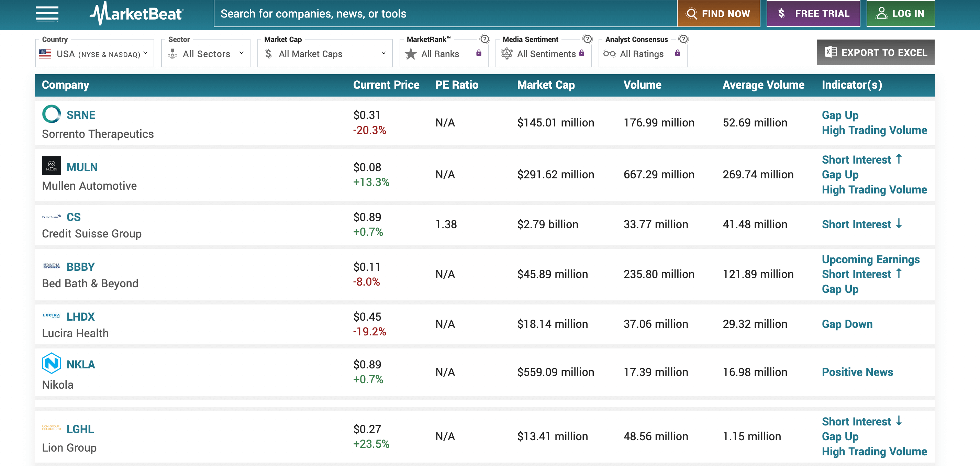The width and height of the screenshot is (980, 466).
Task: Sort by Average Volume column
Action: (763, 85)
